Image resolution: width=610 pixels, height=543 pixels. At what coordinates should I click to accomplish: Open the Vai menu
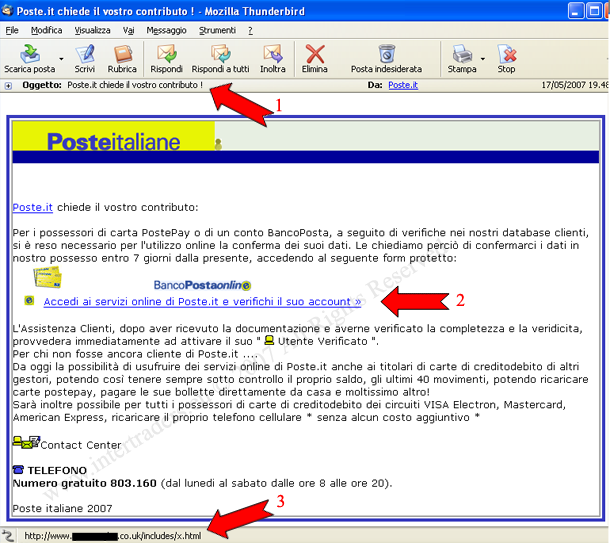(128, 30)
